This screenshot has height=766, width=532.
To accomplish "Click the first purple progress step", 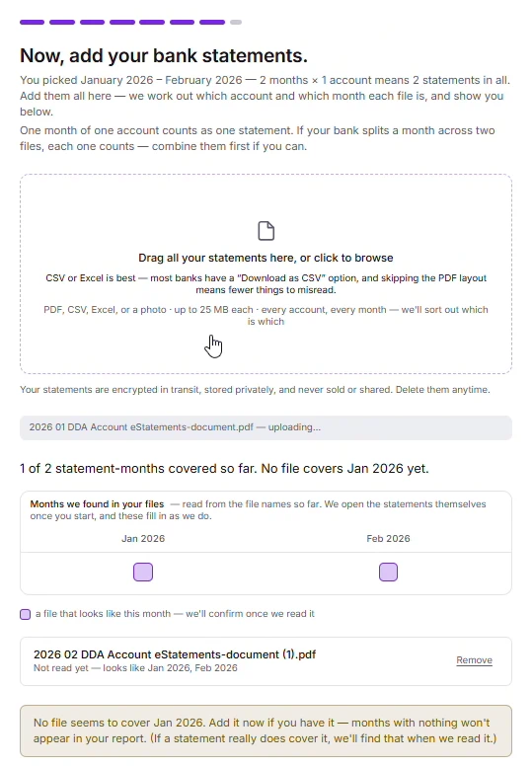I will click(33, 22).
